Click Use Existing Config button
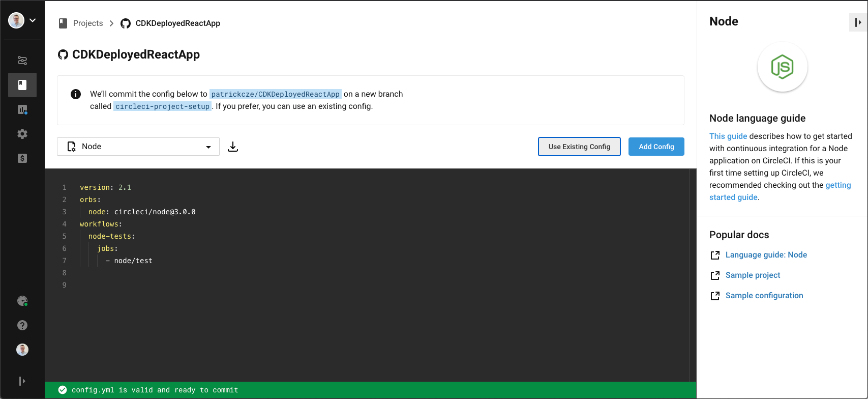The width and height of the screenshot is (868, 399). 579,147
